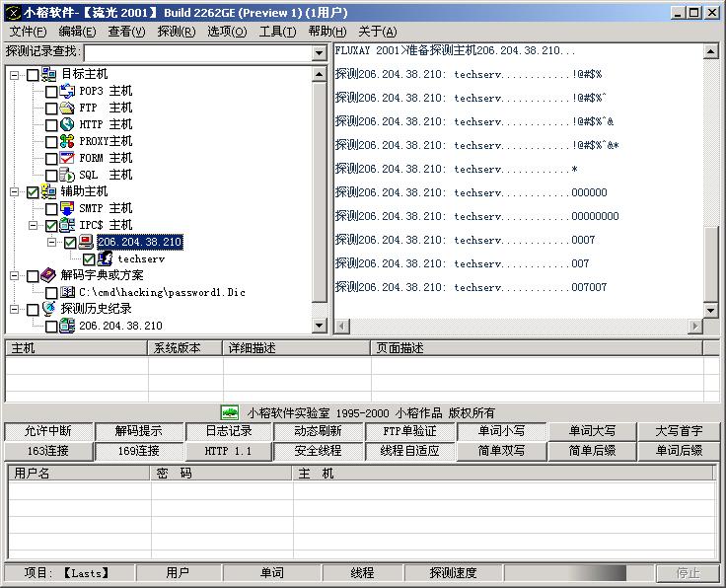Viewport: 726px width, 588px height.
Task: Toggle the 允许中断 button
Action: click(x=48, y=431)
